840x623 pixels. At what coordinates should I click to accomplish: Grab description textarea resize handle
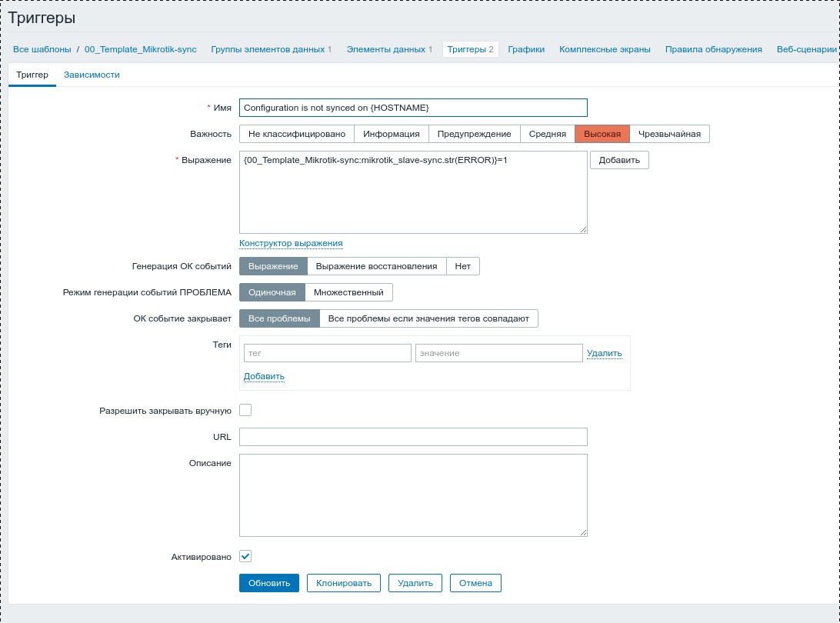583,532
